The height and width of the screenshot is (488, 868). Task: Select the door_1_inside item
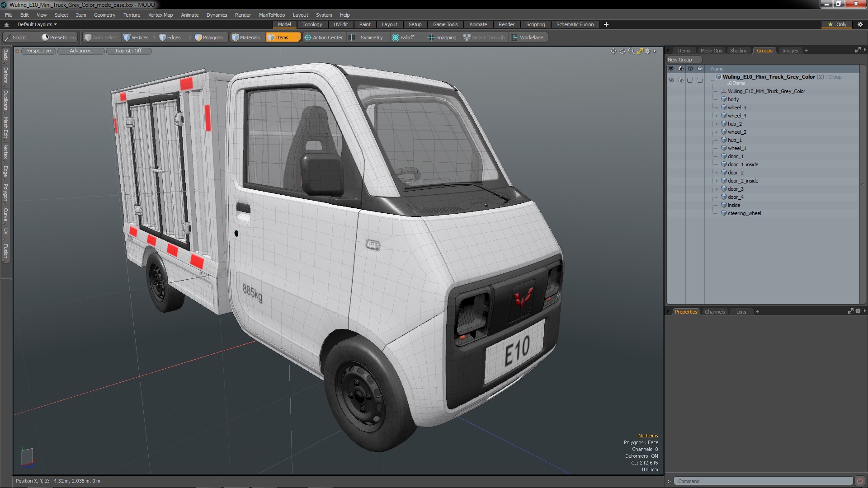pos(743,164)
